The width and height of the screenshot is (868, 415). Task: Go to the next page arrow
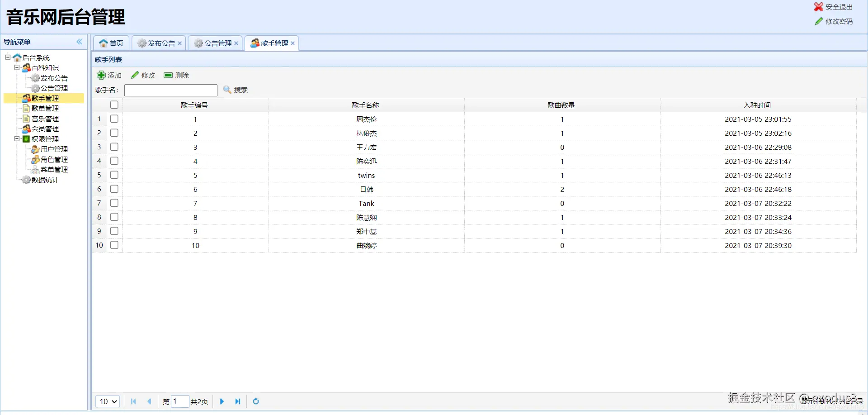[x=222, y=401]
